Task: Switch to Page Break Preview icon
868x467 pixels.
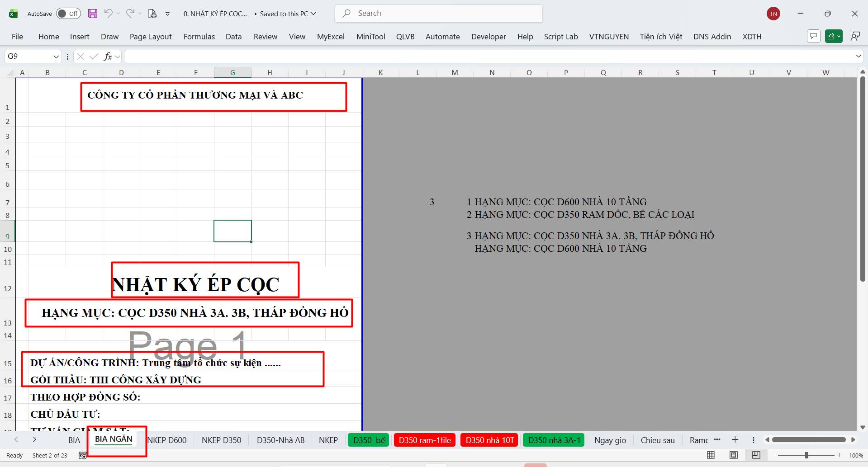Action: (x=756, y=455)
